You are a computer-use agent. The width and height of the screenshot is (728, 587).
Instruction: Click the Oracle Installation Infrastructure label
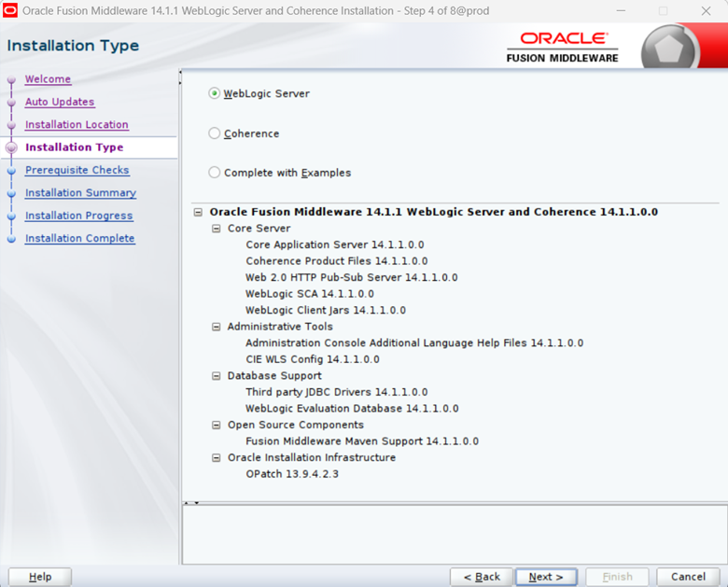point(312,458)
